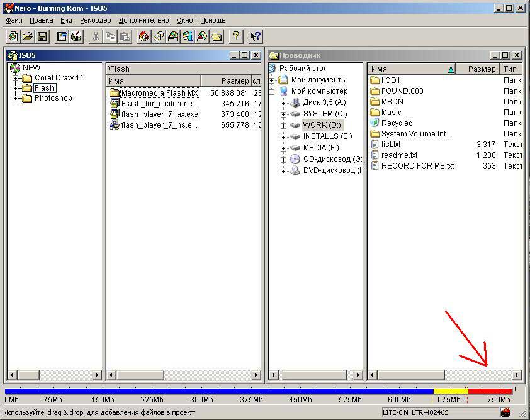Click the copy CD icon with two discs
The width and height of the screenshot is (530, 420).
tap(159, 36)
